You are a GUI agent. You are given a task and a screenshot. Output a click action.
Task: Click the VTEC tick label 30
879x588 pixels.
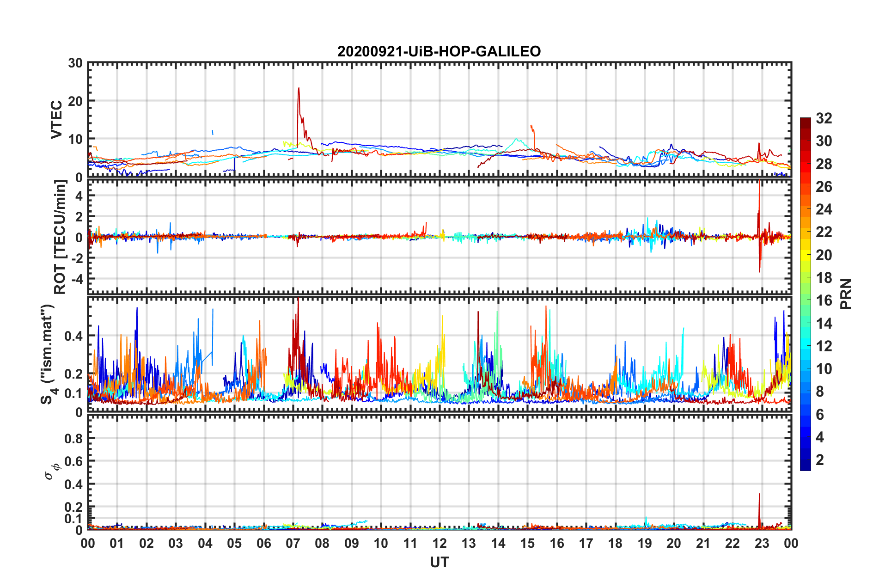click(x=75, y=63)
